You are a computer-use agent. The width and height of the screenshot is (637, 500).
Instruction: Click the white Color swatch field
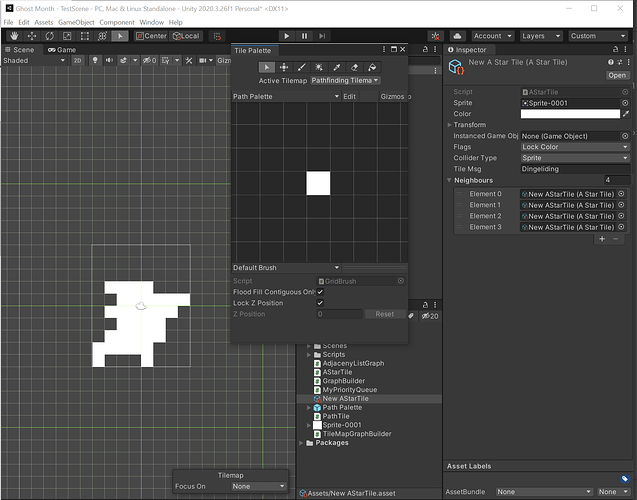coord(570,114)
